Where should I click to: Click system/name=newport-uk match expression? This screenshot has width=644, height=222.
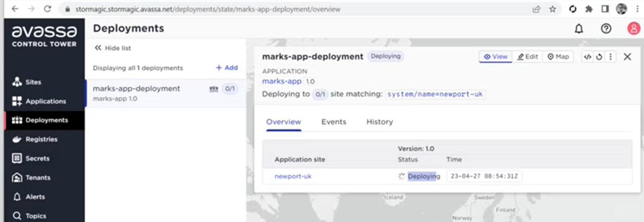[x=435, y=94]
